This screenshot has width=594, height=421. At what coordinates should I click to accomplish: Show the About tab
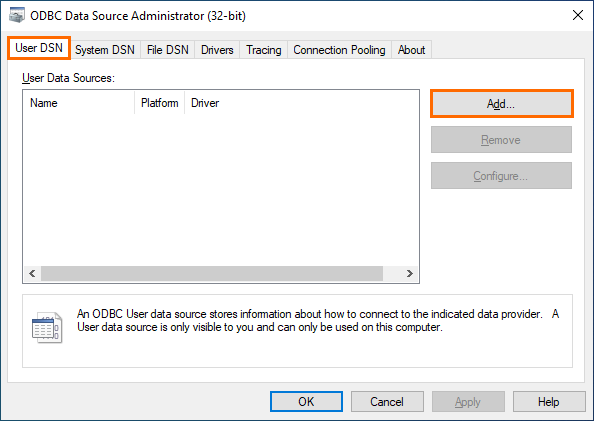(411, 50)
